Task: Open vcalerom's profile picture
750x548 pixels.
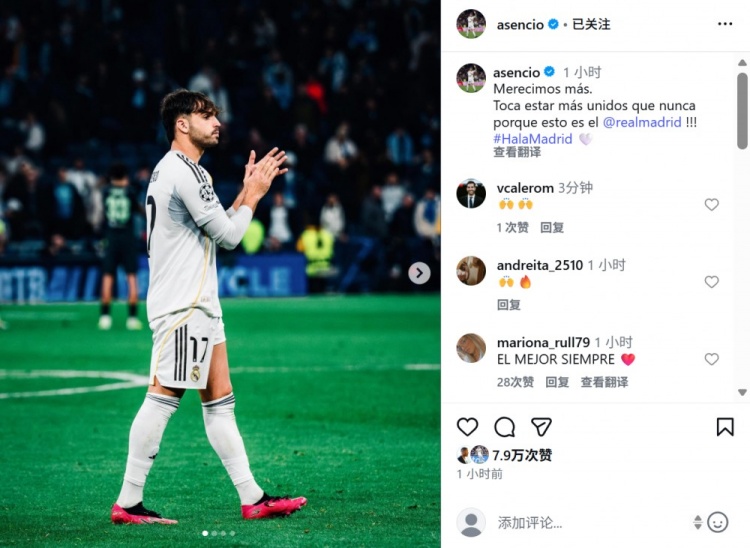Action: coord(471,194)
